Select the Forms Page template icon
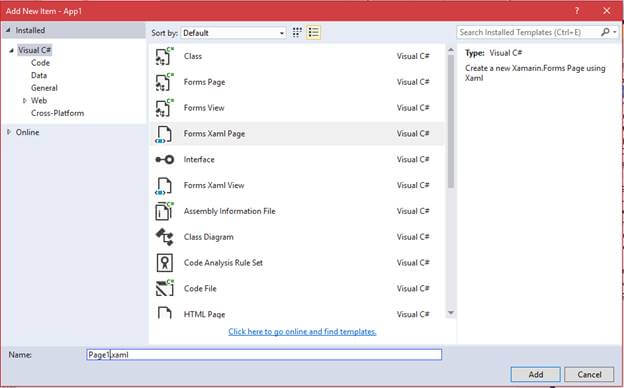The width and height of the screenshot is (624, 388). (164, 82)
